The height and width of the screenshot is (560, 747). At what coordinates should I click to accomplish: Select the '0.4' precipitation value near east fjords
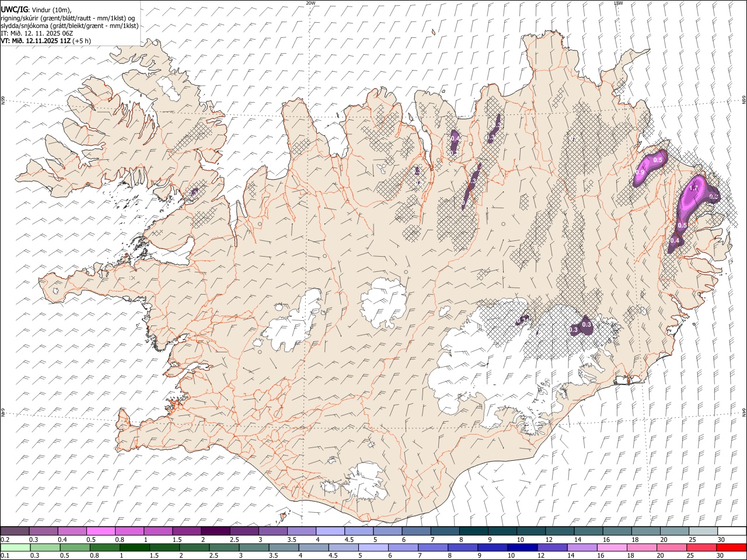[x=676, y=241]
